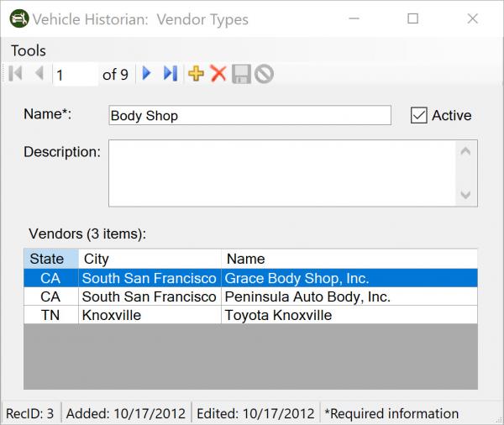Image resolution: width=504 pixels, height=425 pixels.
Task: Close the Vendor Types window
Action: click(x=472, y=18)
